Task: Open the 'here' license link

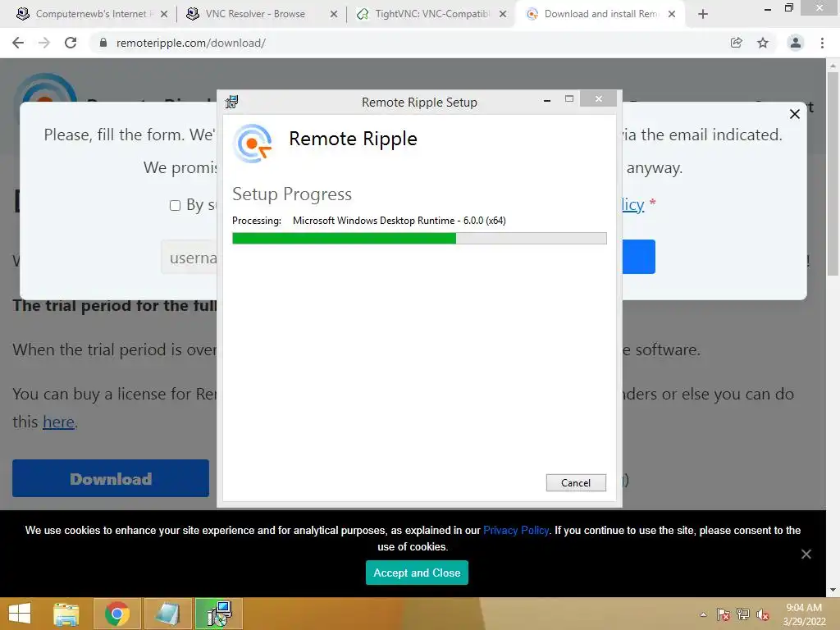Action: point(58,422)
